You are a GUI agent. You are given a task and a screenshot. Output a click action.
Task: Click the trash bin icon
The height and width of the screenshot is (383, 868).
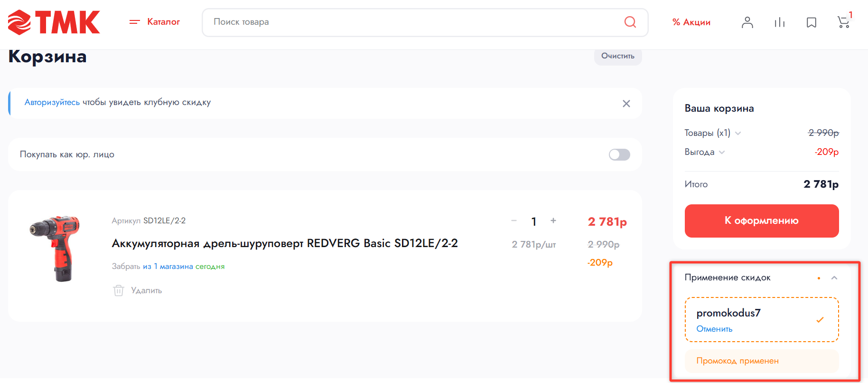[x=119, y=290]
